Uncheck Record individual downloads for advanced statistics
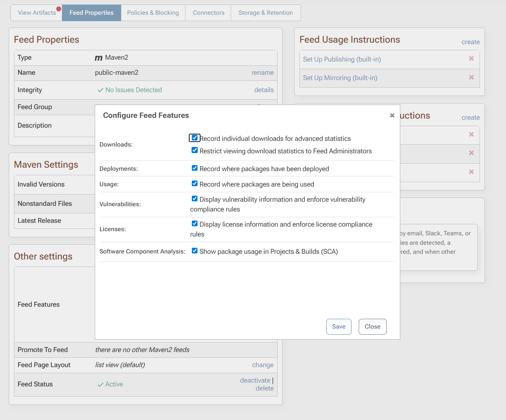The width and height of the screenshot is (506, 420). pyautogui.click(x=194, y=138)
